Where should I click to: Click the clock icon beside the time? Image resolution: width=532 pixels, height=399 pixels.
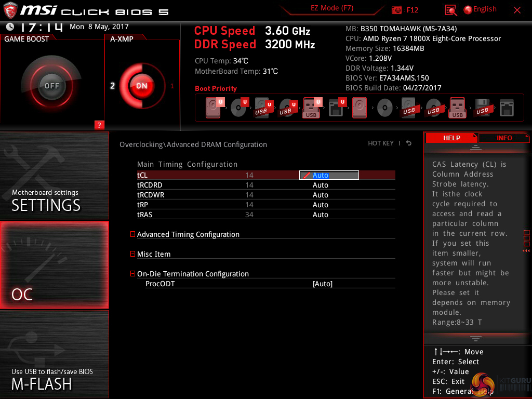coord(10,26)
